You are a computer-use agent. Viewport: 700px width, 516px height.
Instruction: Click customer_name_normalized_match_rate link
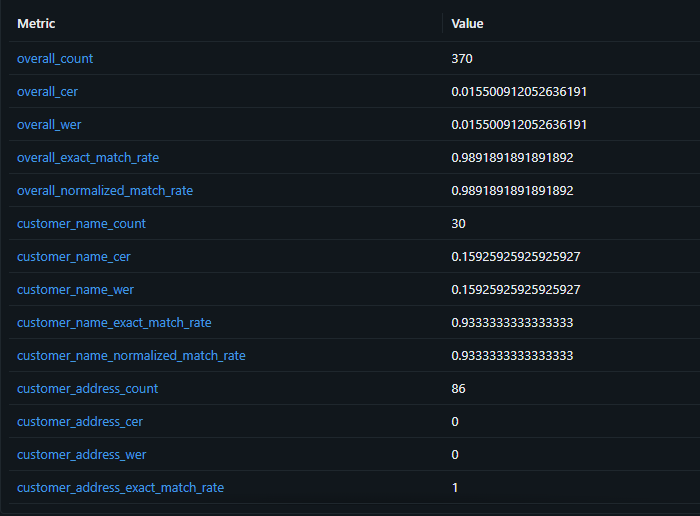click(131, 356)
